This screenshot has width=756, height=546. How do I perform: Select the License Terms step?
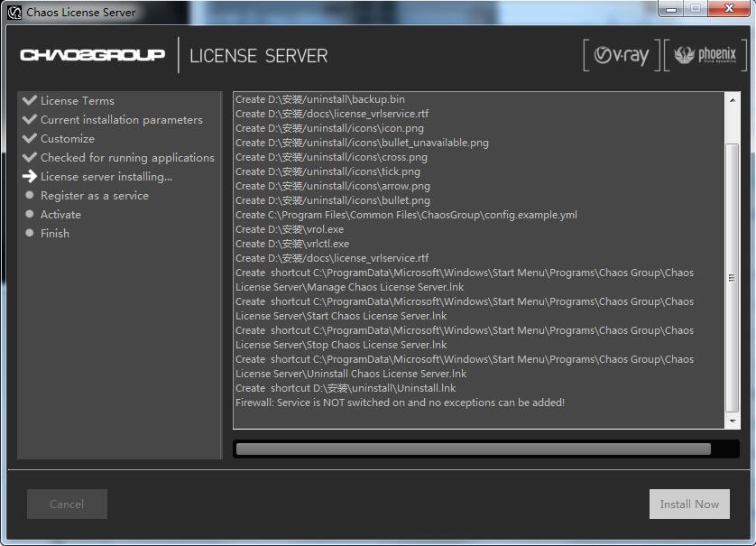pos(78,101)
